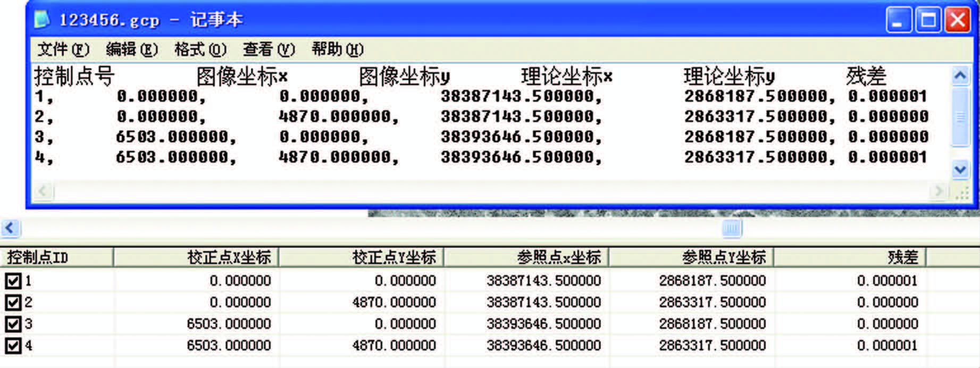Open the 文件(F) menu

(x=63, y=49)
